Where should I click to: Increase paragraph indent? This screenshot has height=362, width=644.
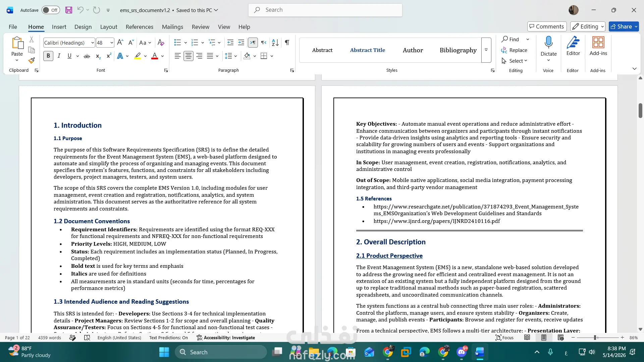click(241, 43)
